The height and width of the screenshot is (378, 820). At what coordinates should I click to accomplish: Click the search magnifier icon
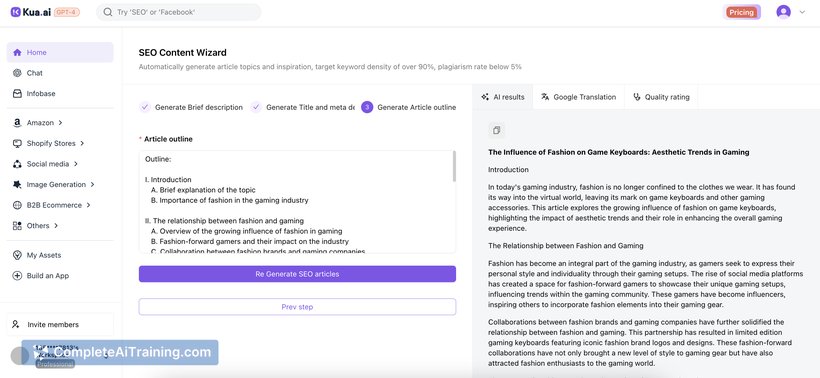(x=108, y=12)
